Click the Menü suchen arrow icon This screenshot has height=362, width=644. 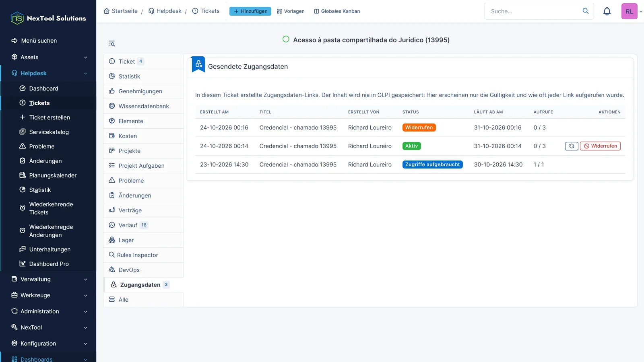pyautogui.click(x=14, y=41)
